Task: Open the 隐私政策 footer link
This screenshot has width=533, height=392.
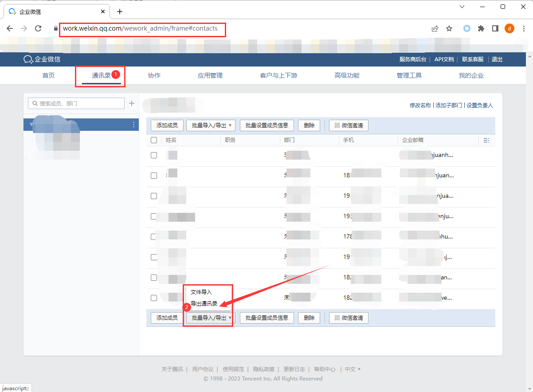Action: click(264, 369)
